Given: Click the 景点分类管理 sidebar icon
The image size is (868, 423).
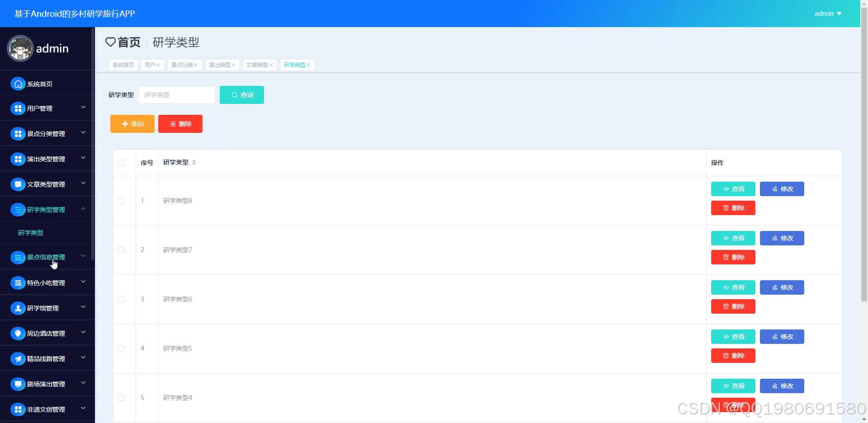Looking at the screenshot, I should click(18, 134).
